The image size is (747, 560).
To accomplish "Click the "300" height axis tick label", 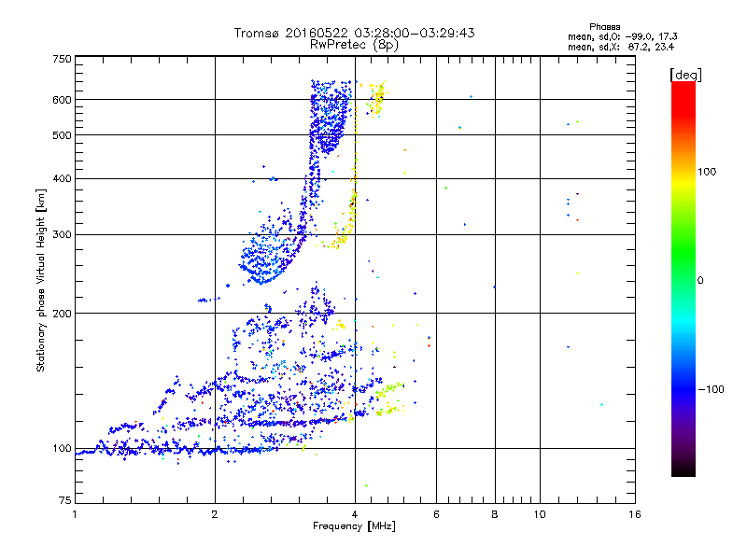I will tap(62, 235).
